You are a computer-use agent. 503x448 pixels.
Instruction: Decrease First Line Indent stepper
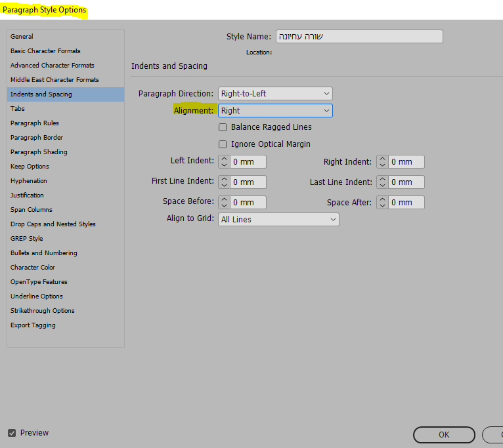[224, 185]
